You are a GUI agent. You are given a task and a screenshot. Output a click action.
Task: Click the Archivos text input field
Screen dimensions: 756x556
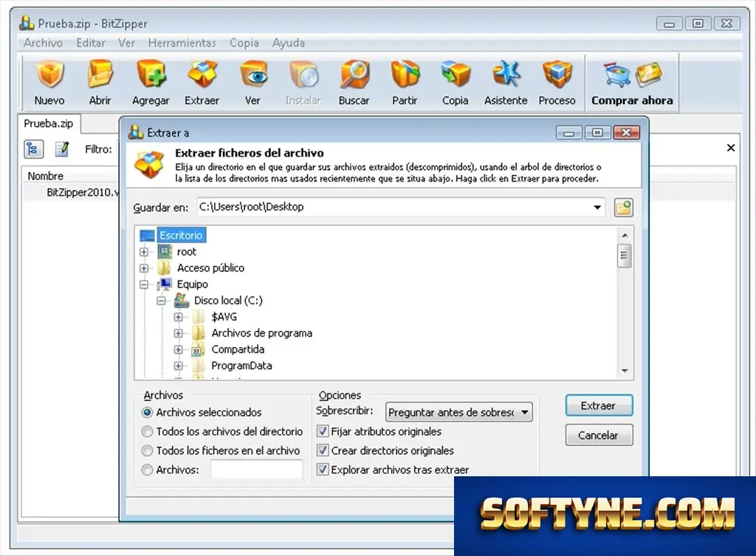(256, 469)
